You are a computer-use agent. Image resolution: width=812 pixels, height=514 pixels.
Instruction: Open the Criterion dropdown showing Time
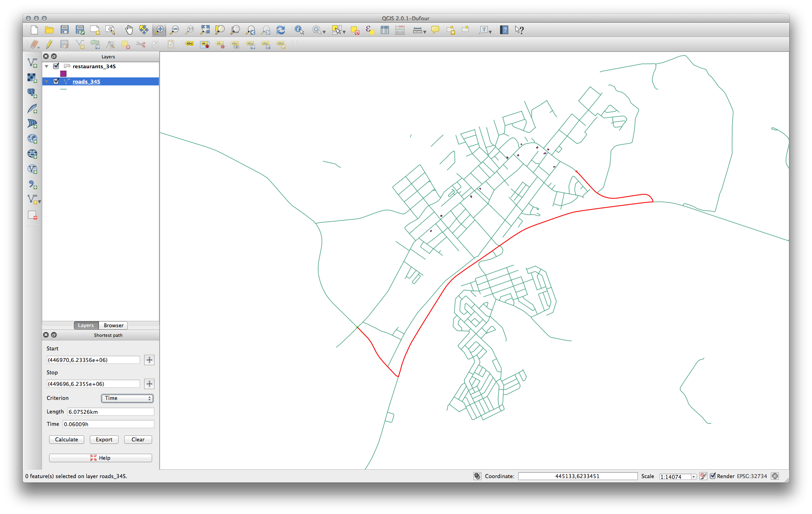tap(127, 398)
